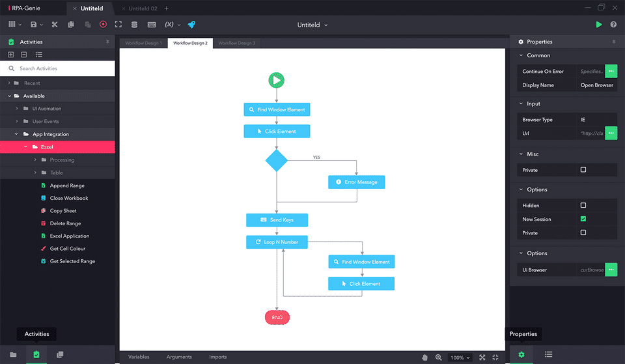
Task: Open the Imports bottom tab
Action: (217, 357)
